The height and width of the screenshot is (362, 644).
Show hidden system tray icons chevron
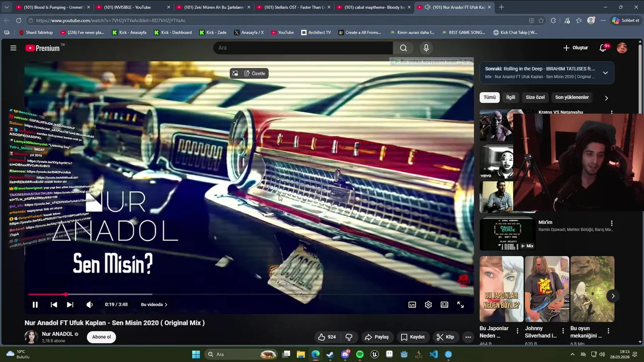tap(572, 354)
